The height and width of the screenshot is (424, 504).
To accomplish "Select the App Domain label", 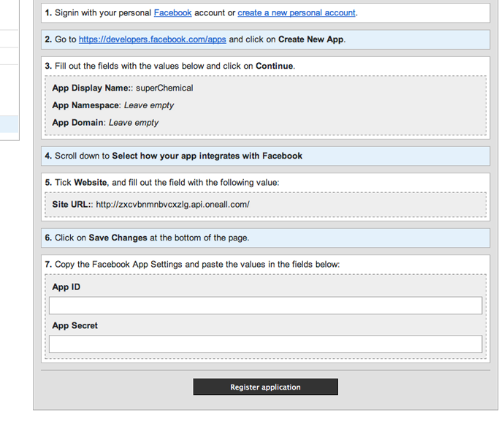I will pyautogui.click(x=78, y=123).
